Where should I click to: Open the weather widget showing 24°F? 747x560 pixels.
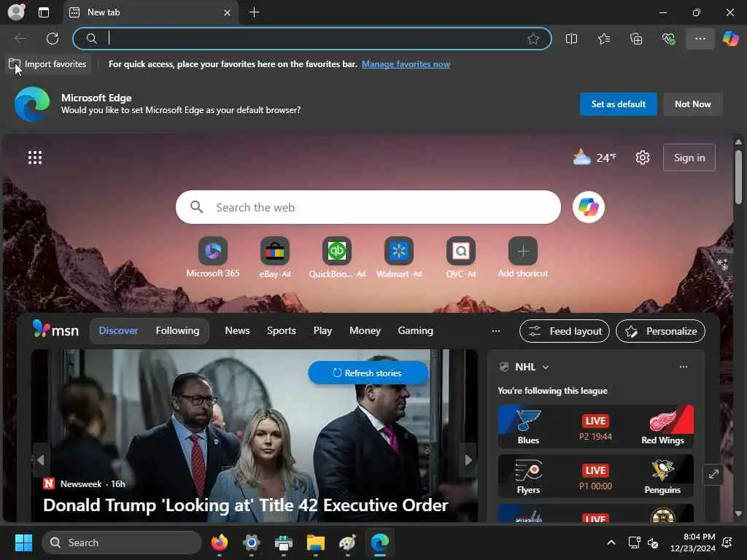(x=594, y=157)
